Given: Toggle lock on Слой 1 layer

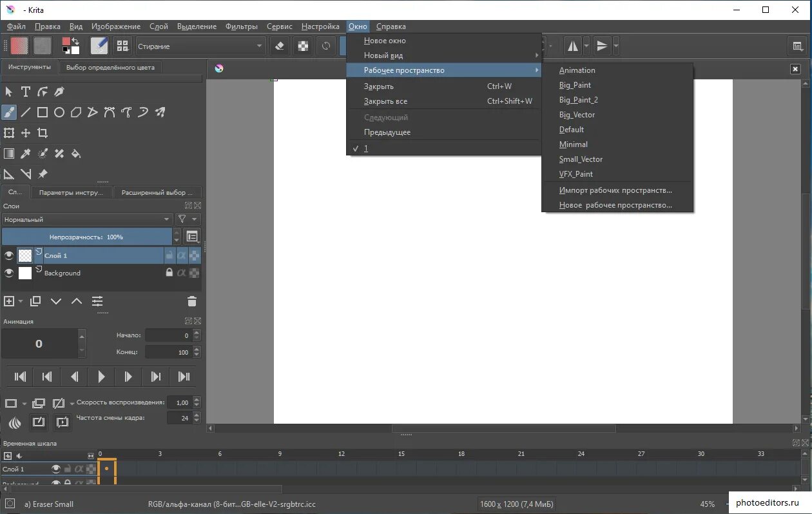Looking at the screenshot, I should tap(169, 255).
